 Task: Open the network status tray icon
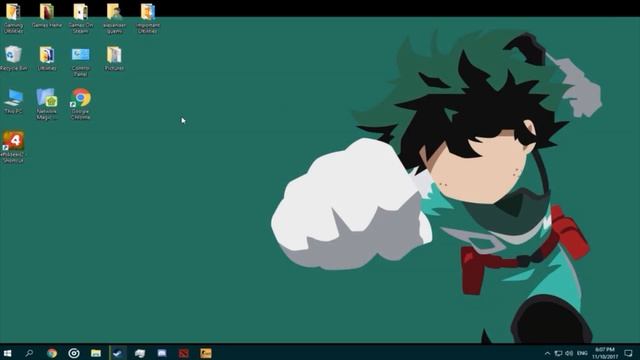coord(558,353)
